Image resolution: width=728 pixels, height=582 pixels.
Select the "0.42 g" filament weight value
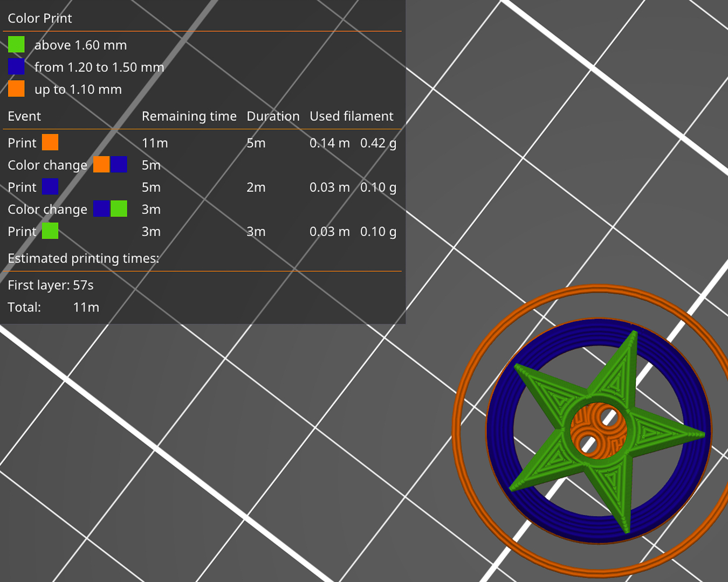tap(379, 143)
